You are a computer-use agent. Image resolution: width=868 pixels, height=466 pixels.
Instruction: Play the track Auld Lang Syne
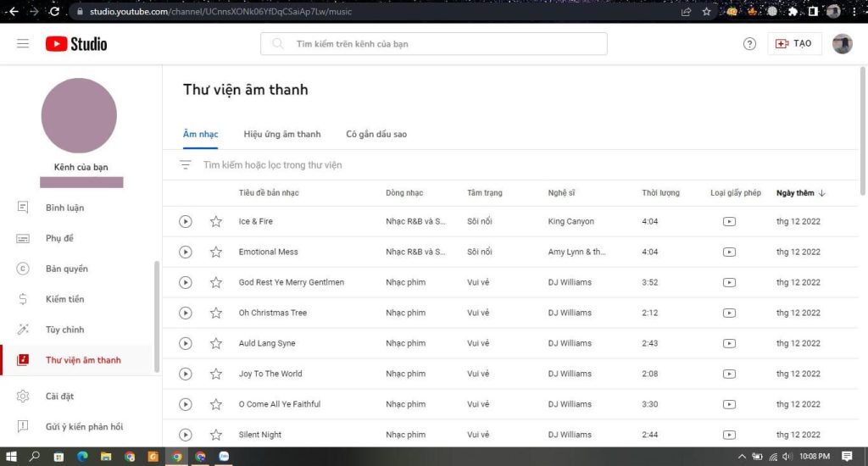(x=186, y=343)
